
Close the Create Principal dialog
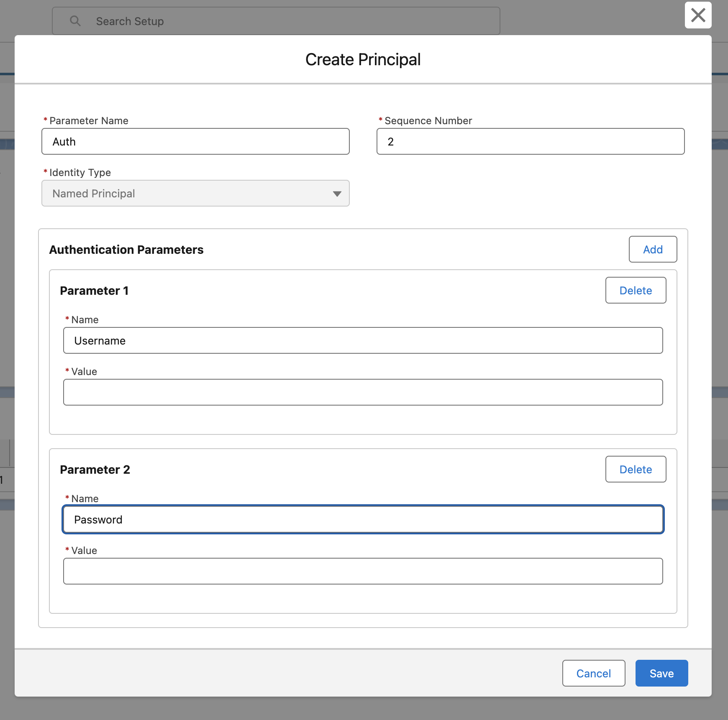tap(698, 15)
